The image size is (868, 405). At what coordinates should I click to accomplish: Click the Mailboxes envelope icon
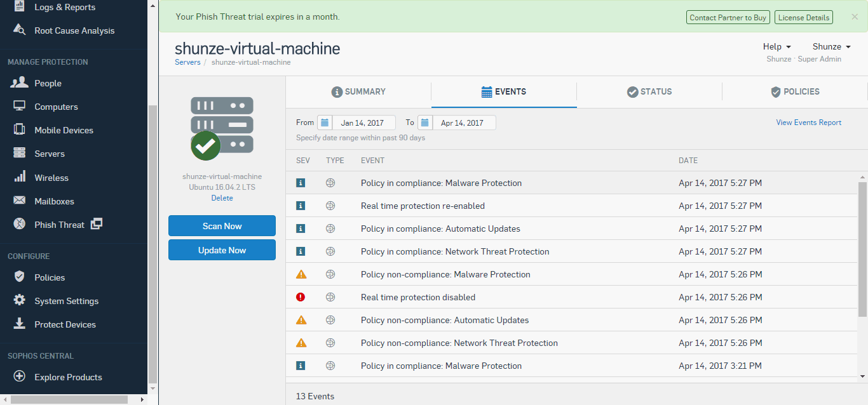20,201
